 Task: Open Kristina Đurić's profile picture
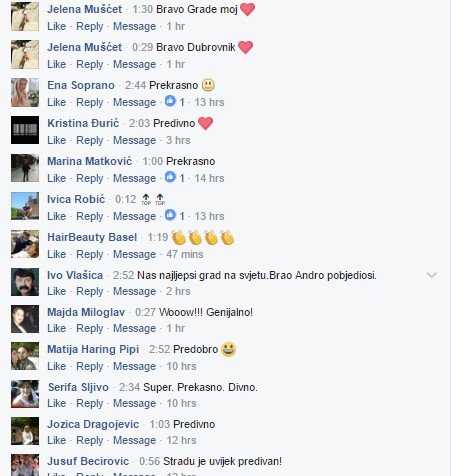[25, 130]
